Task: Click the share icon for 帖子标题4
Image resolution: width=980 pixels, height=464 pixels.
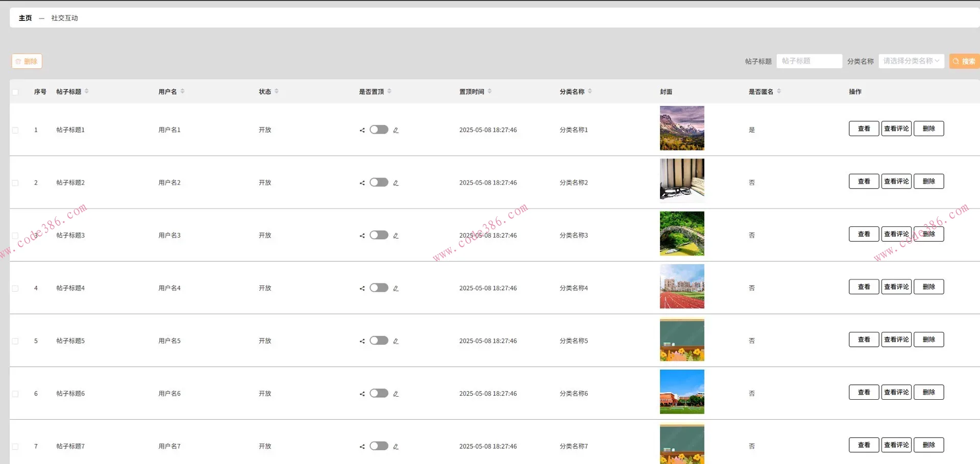Action: (x=362, y=289)
